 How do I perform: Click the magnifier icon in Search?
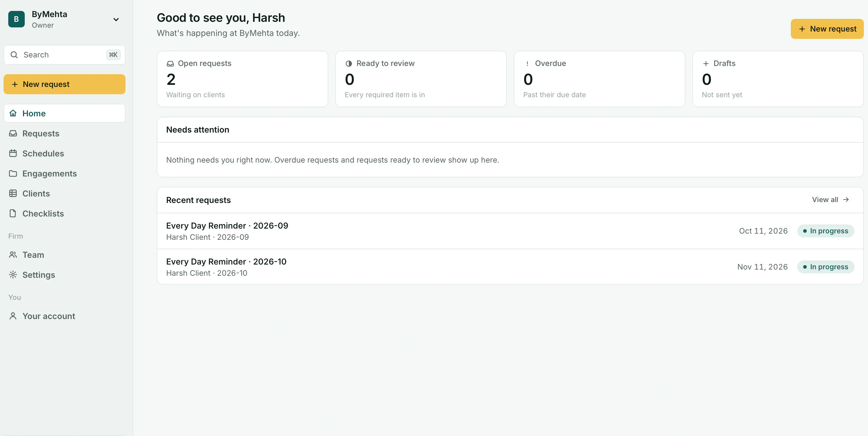click(14, 55)
